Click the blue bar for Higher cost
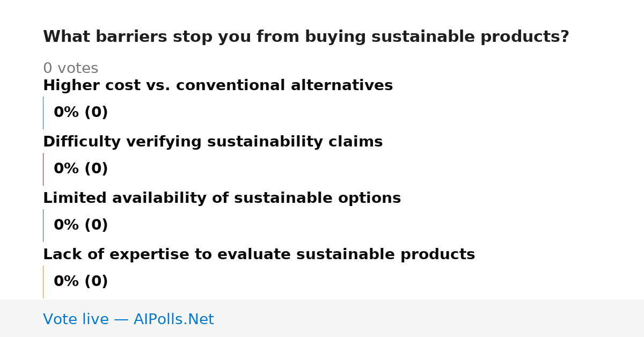644x337 pixels. [43, 113]
